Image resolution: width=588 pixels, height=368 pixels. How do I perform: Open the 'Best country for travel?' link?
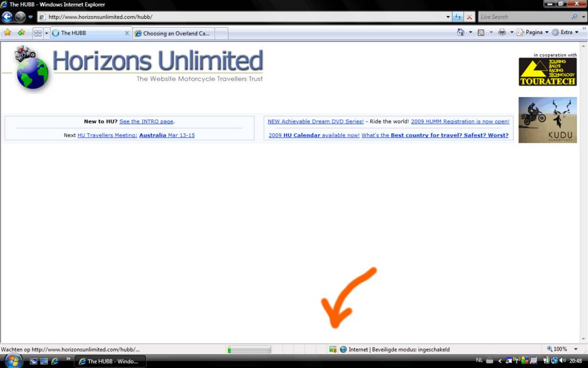pyautogui.click(x=435, y=135)
